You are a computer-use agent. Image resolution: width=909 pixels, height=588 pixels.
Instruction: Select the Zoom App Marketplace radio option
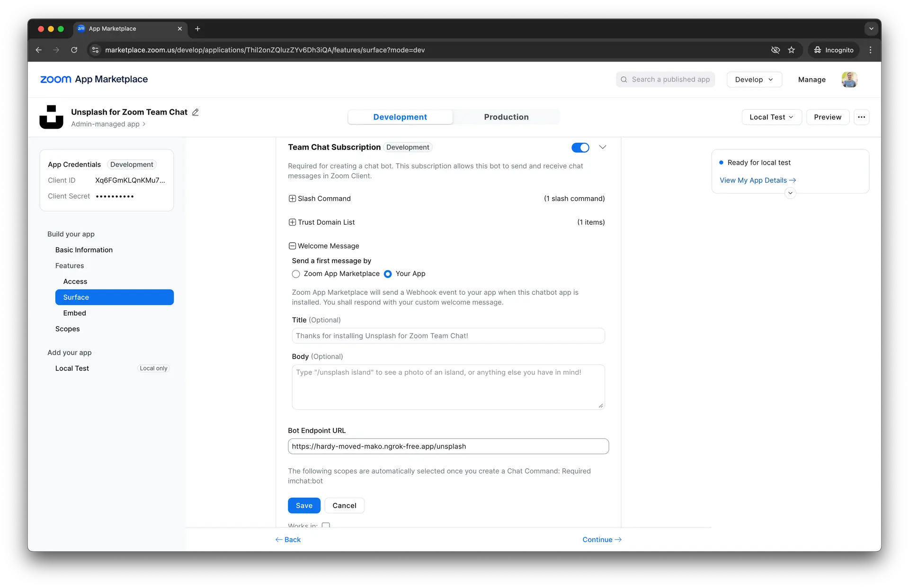[x=295, y=274]
